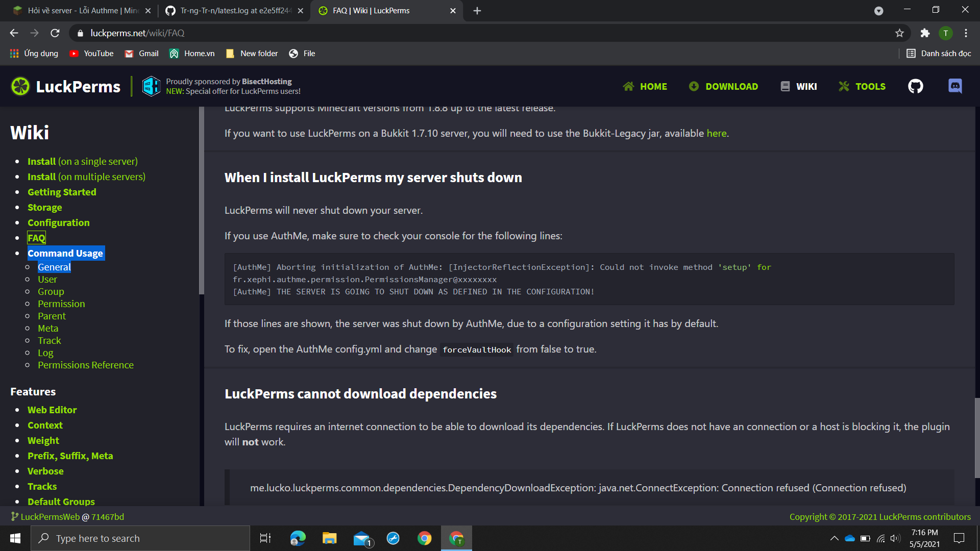Show hidden system tray icons
This screenshot has width=980, height=551.
coord(834,538)
